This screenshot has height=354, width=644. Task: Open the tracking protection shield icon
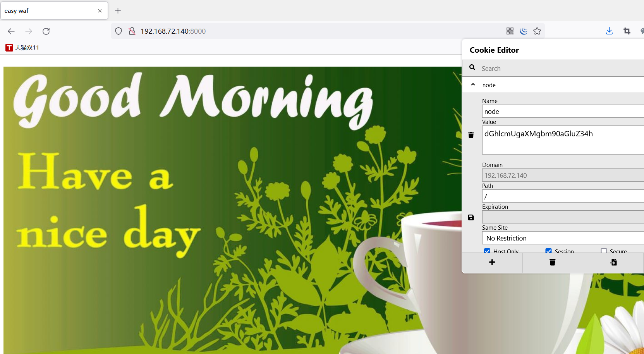(118, 31)
